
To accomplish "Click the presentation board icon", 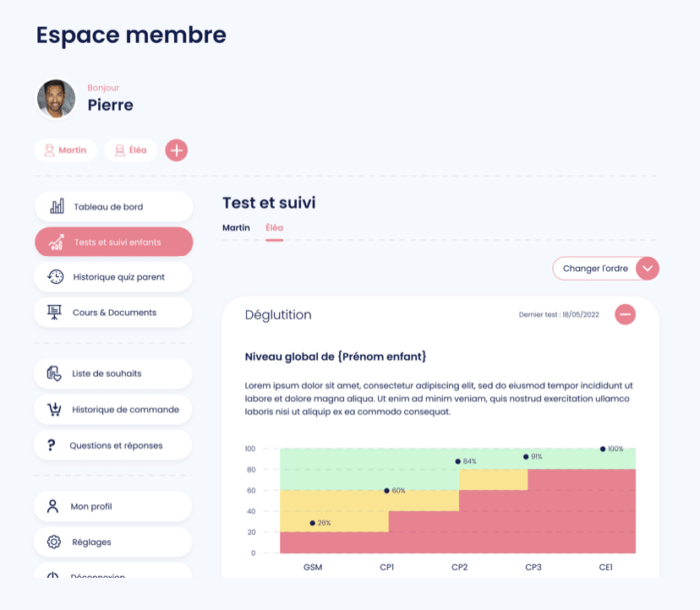I will (54, 312).
